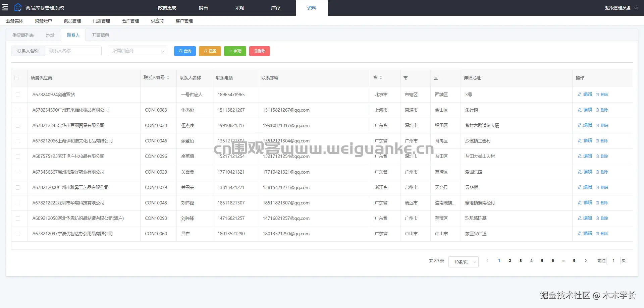Click the blue 查询 search button
644x308 pixels.
pos(185,51)
